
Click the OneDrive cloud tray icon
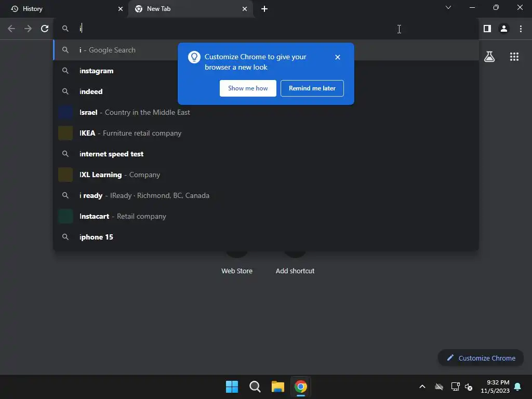pyautogui.click(x=438, y=387)
